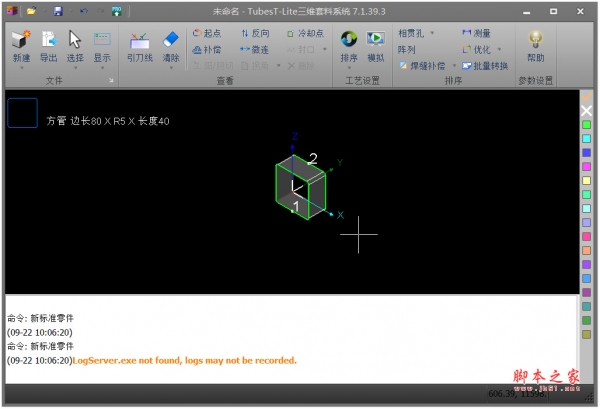Open the 优化 dropdown arrow
600x409 pixels.
click(499, 49)
